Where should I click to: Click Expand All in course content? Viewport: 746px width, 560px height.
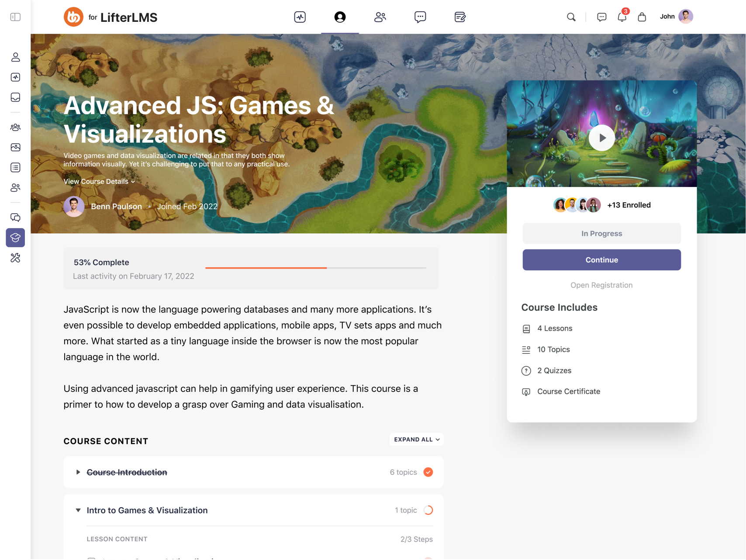[416, 439]
